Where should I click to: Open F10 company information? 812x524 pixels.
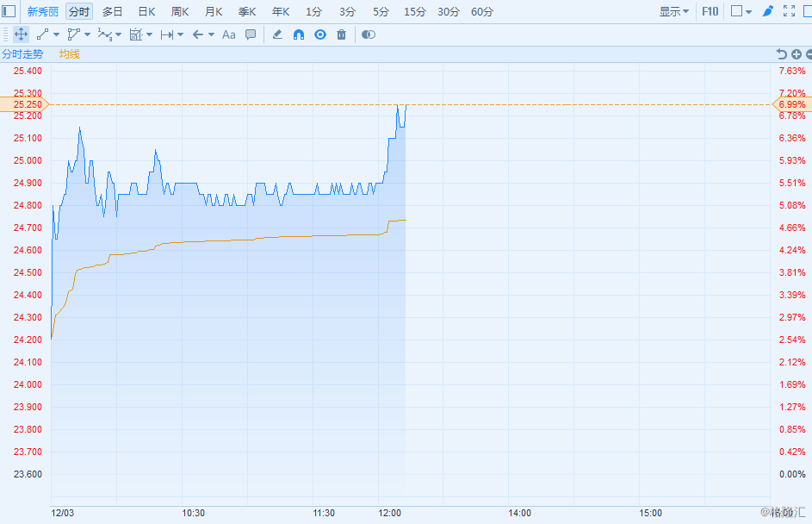coord(710,11)
